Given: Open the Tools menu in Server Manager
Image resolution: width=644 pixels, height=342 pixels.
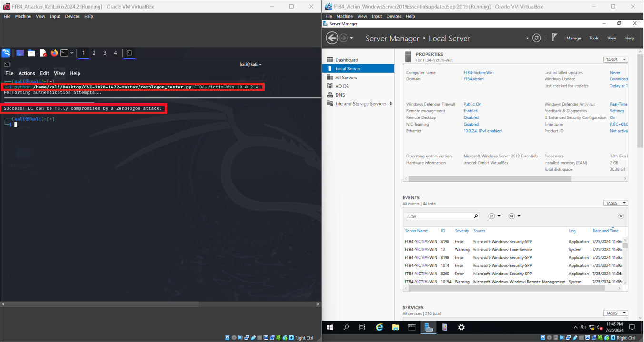Looking at the screenshot, I should point(594,38).
